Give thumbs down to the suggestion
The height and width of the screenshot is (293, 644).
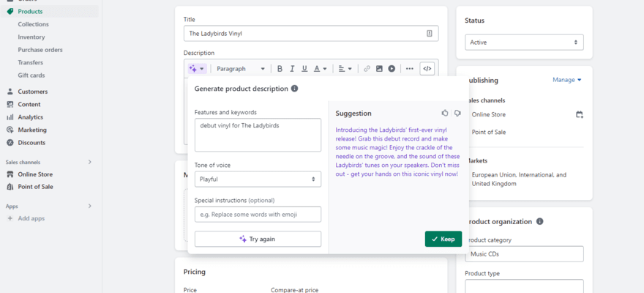coord(457,113)
